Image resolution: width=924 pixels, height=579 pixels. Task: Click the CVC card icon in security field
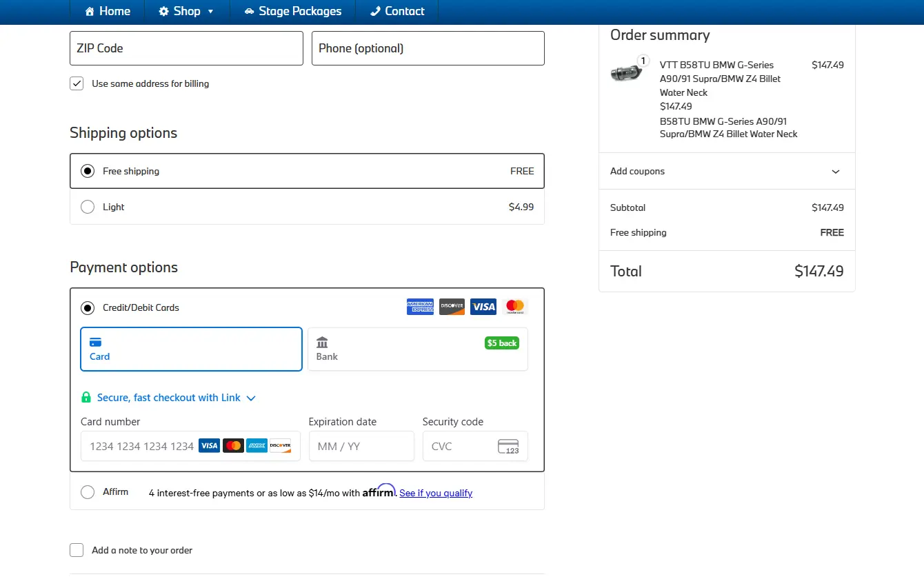tap(508, 447)
